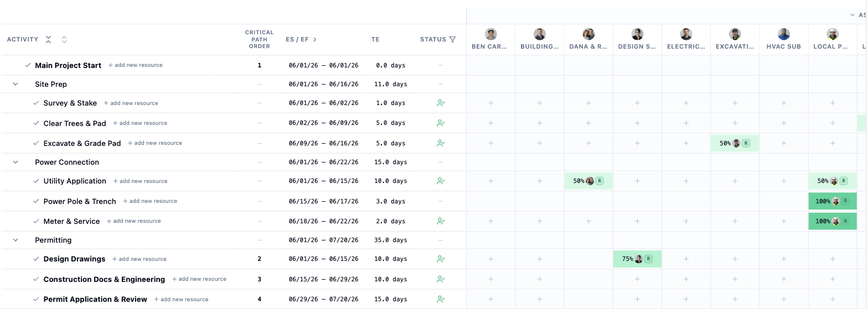Toggle checkmark for Main Project Start
Image resolution: width=868 pixels, height=309 pixels.
tap(28, 65)
